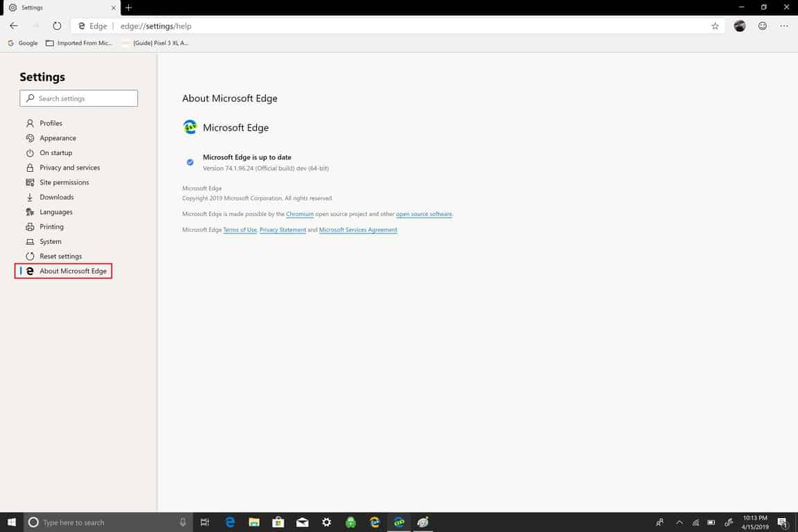Open Site permissions settings
Viewport: 798px width, 532px height.
pos(64,182)
